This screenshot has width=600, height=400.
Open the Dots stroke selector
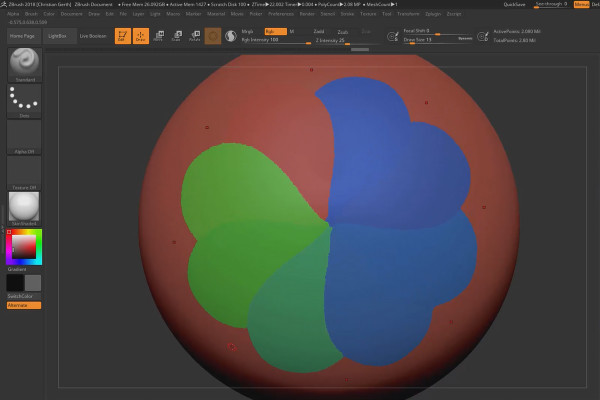[24, 101]
